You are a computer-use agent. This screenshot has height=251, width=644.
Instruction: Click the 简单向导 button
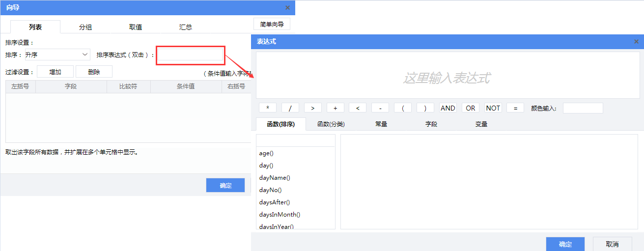pyautogui.click(x=272, y=24)
